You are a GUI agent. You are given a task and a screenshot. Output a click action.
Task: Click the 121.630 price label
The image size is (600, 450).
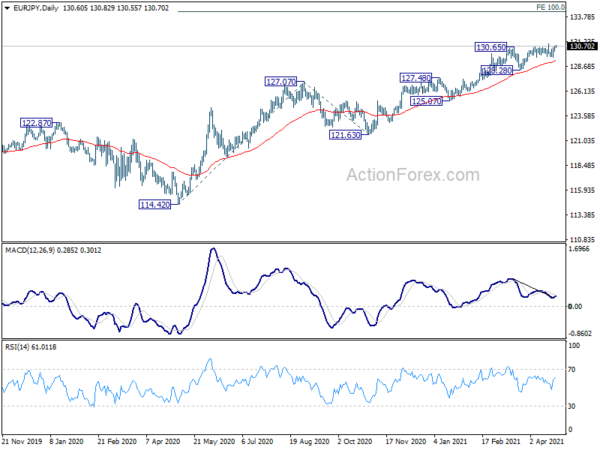(346, 135)
